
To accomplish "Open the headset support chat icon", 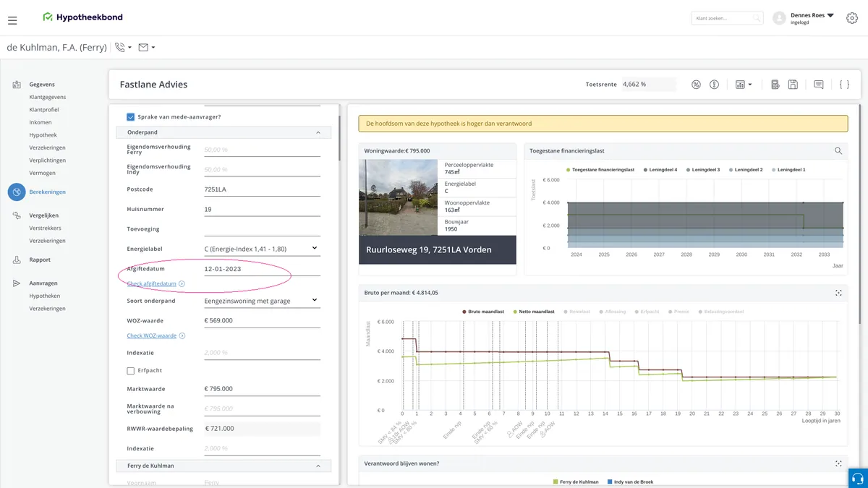I will point(858,479).
